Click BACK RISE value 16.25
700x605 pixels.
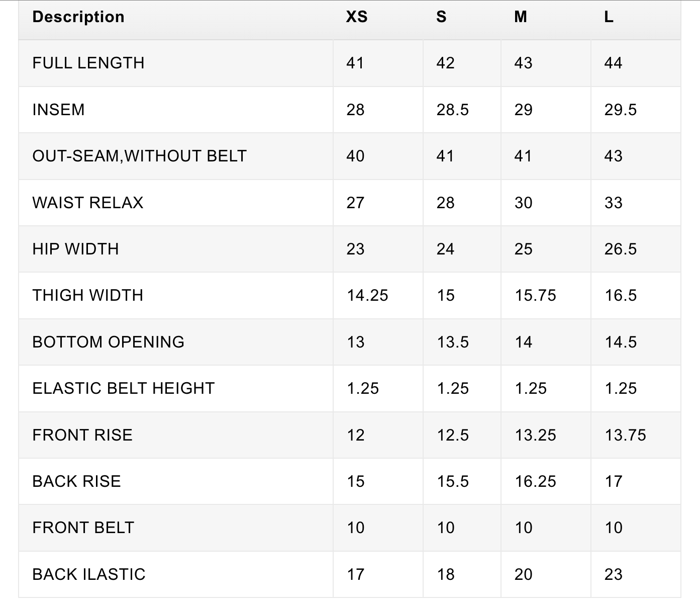[535, 482]
